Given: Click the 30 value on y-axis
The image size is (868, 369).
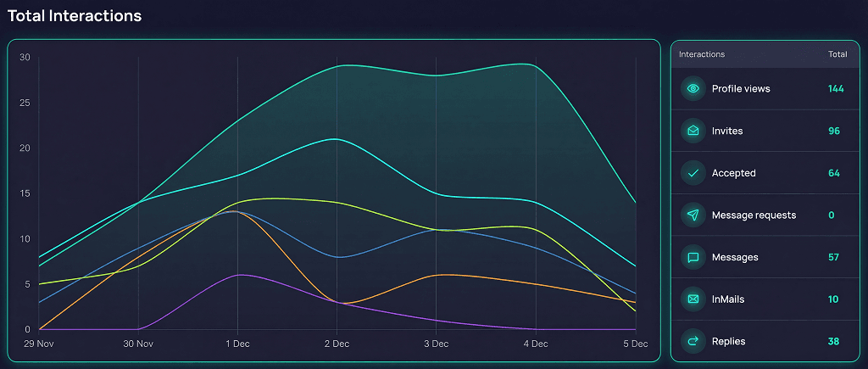Looking at the screenshot, I should [x=25, y=57].
